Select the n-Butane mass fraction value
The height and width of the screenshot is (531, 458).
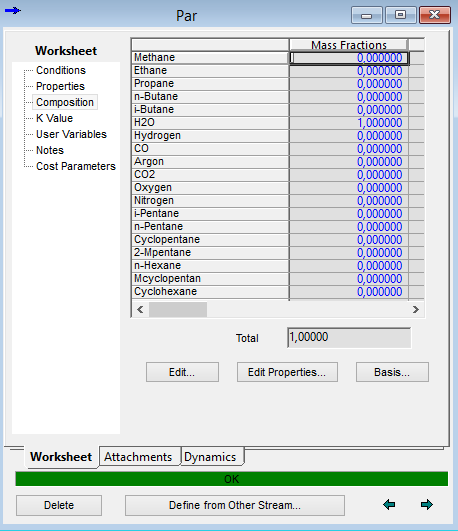point(349,97)
